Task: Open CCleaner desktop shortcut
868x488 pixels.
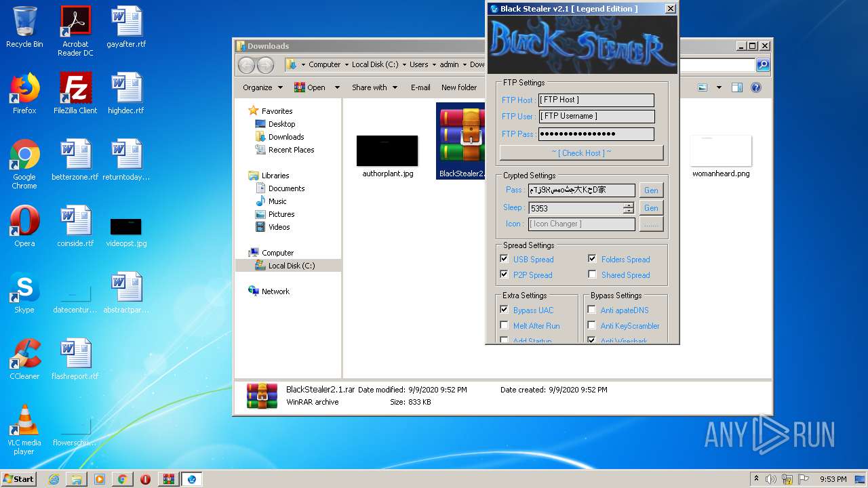Action: click(x=24, y=359)
